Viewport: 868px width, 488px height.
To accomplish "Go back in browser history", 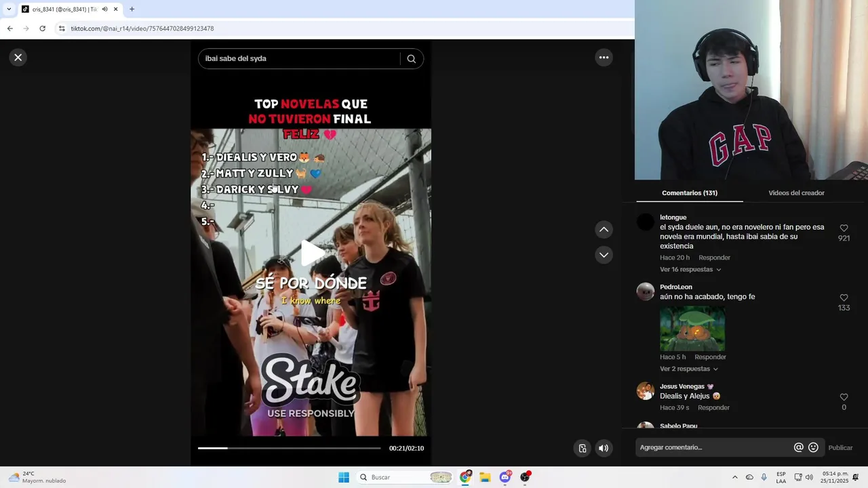I will pyautogui.click(x=10, y=28).
